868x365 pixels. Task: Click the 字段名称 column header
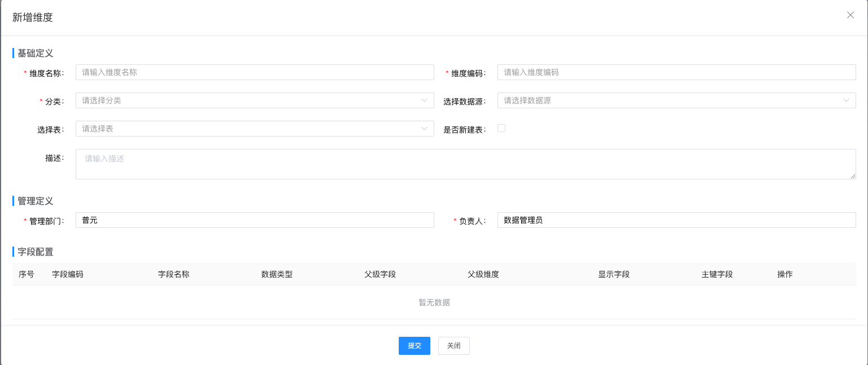click(x=174, y=275)
